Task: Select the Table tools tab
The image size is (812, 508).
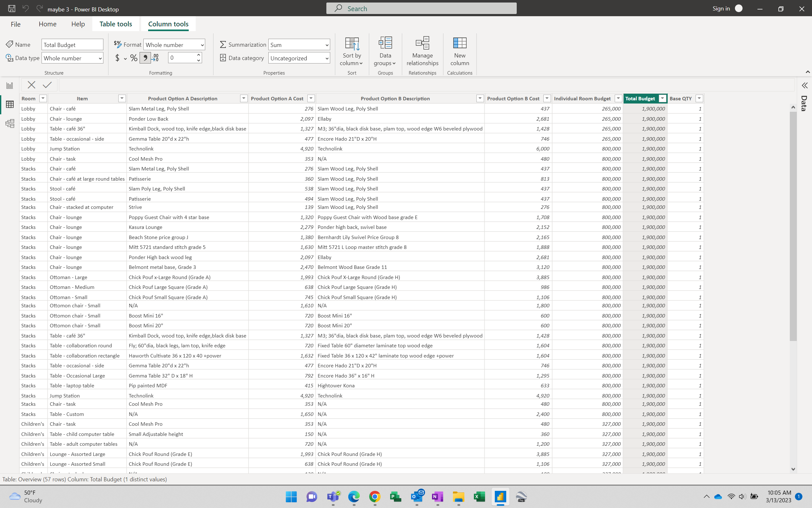Action: (x=116, y=24)
